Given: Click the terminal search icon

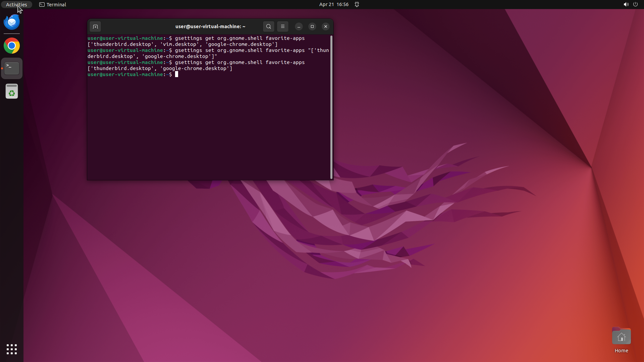Looking at the screenshot, I should click(268, 26).
